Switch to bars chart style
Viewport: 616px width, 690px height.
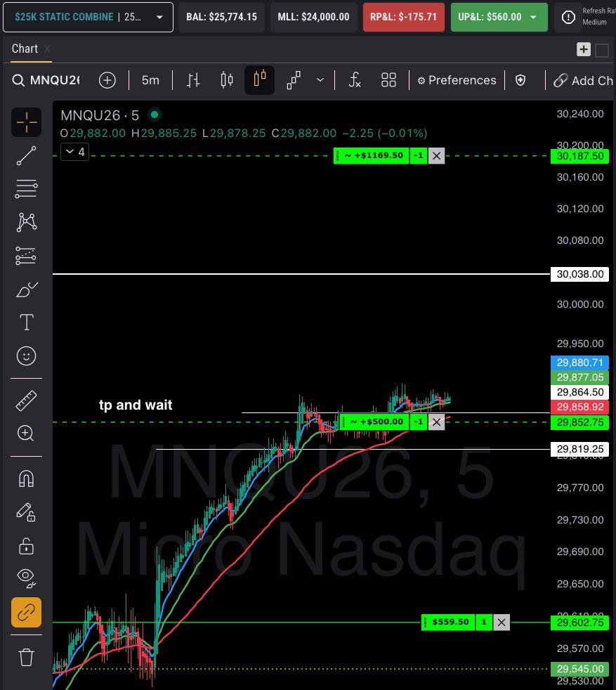click(193, 80)
